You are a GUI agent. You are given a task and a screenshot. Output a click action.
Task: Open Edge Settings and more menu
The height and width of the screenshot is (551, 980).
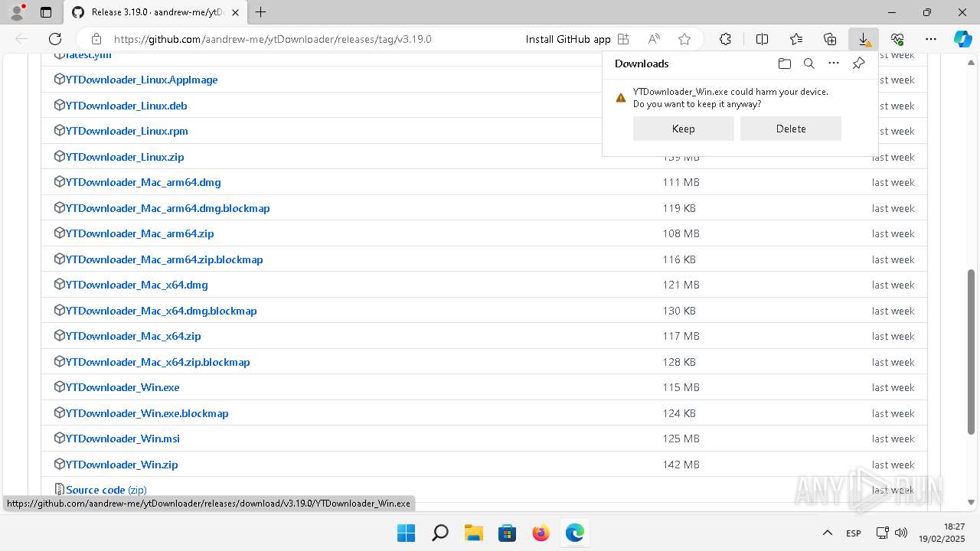tap(931, 39)
